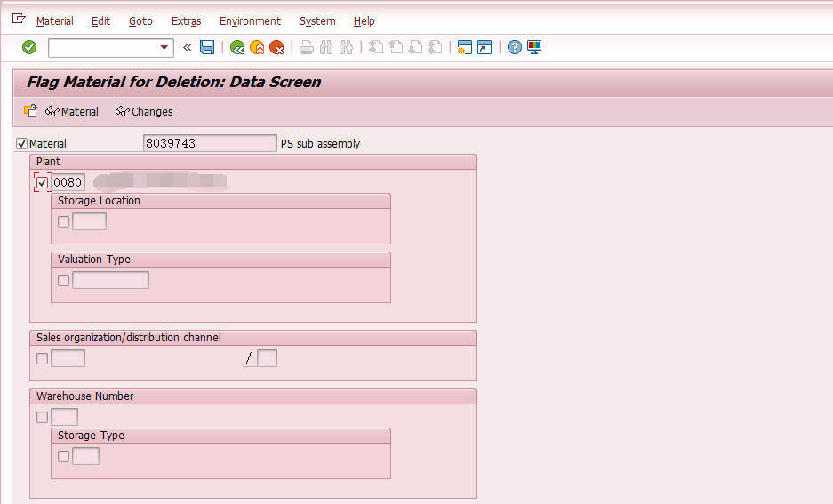Uncheck the Material deletion flag checkbox
The image size is (833, 504).
pos(22,143)
